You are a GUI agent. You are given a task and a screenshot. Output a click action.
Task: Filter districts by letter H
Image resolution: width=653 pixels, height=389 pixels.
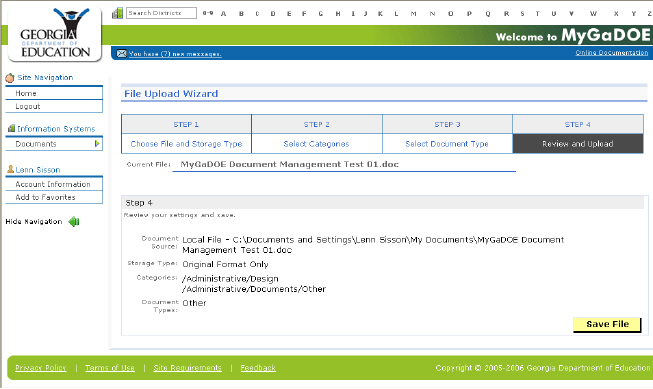coord(338,14)
